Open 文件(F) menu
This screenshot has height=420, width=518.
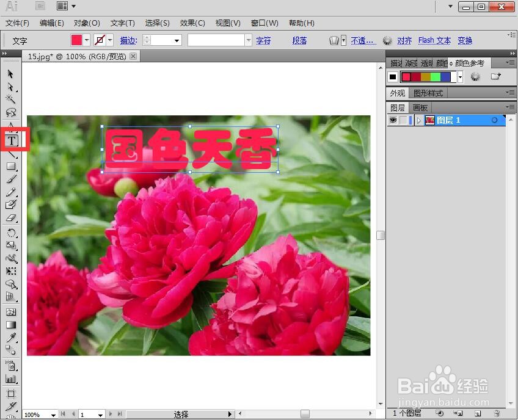18,23
